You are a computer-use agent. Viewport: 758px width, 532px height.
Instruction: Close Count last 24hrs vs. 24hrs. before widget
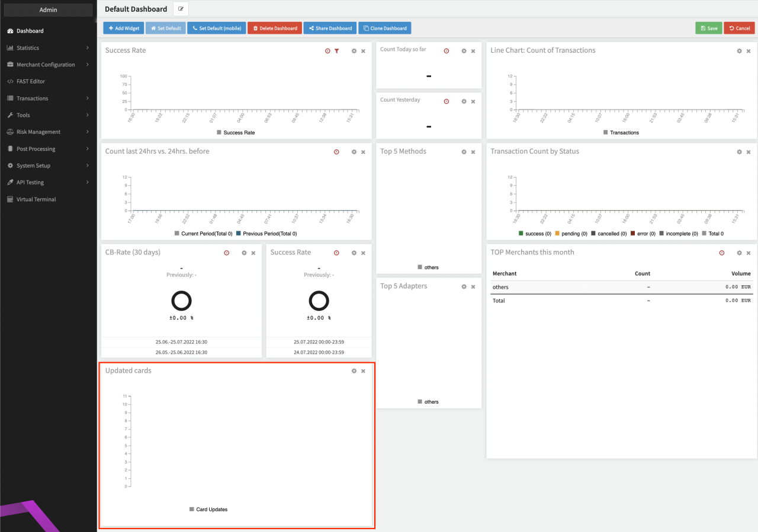click(364, 152)
